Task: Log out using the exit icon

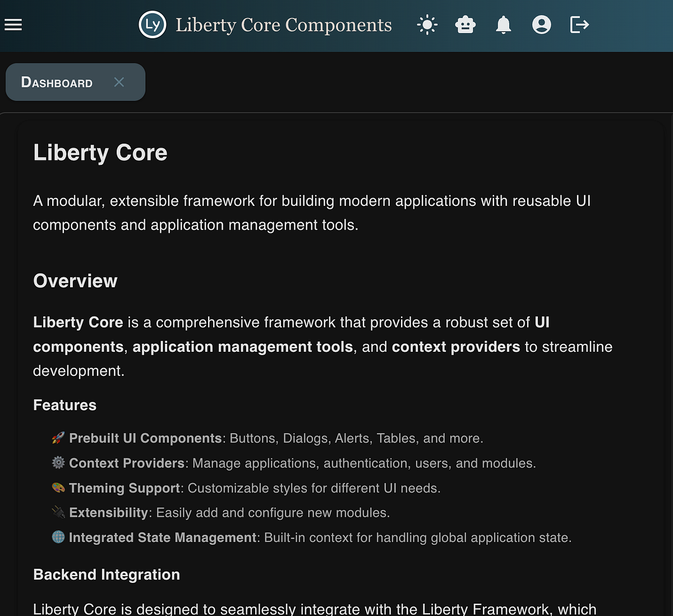Action: click(x=579, y=24)
